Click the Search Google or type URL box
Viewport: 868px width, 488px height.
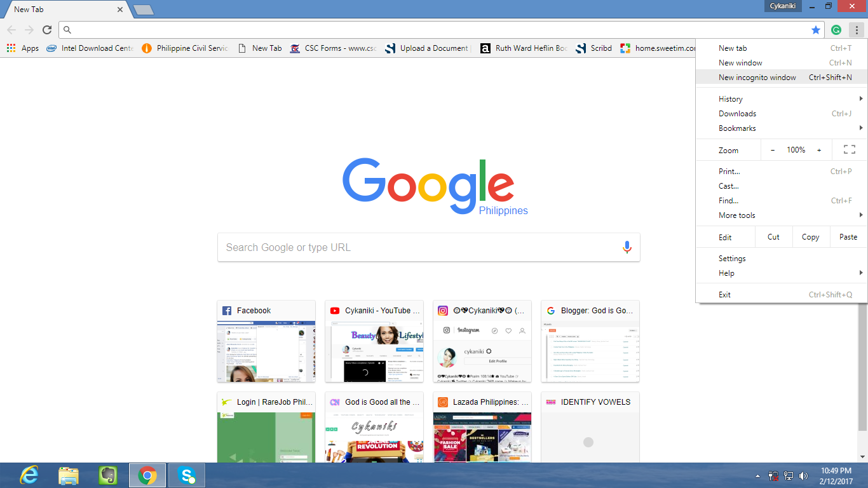(x=429, y=247)
